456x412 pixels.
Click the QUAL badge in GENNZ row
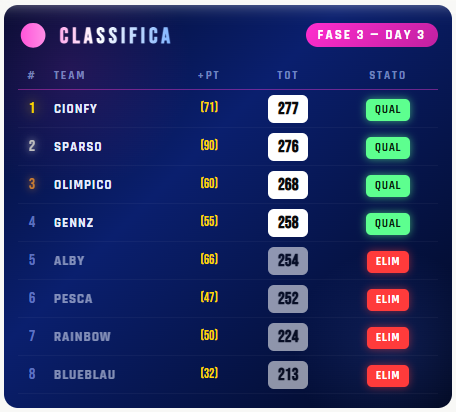[x=388, y=224]
